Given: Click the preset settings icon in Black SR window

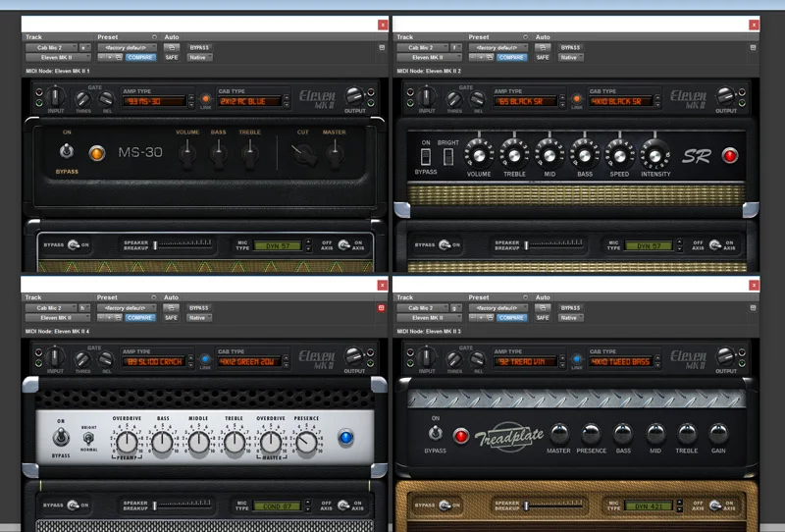Looking at the screenshot, I should [x=490, y=58].
